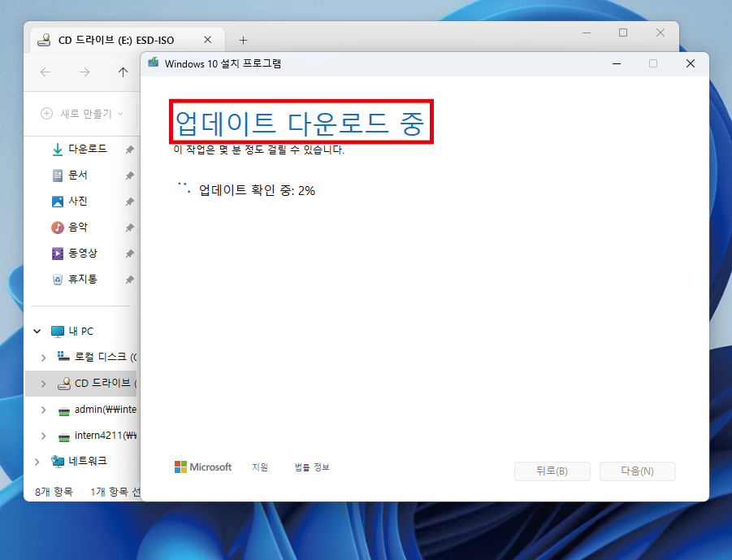732x560 pixels.
Task: Click the 뒤로(B) back button
Action: (552, 471)
